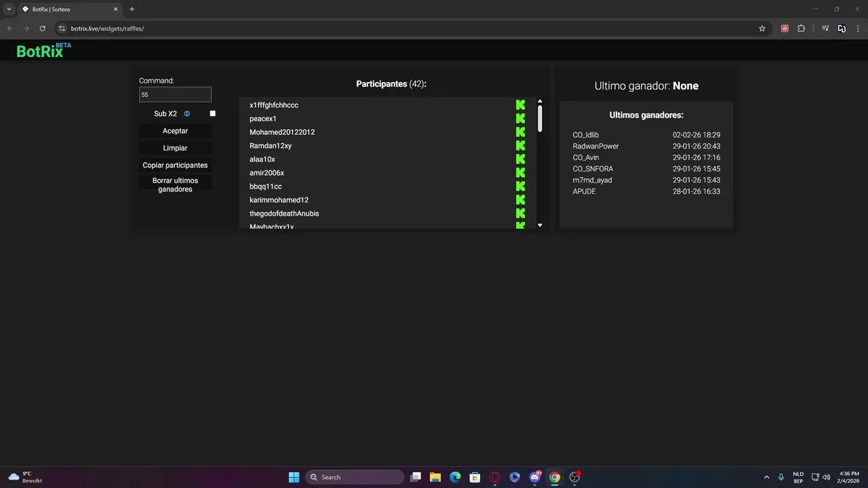Image resolution: width=868 pixels, height=488 pixels.
Task: Select participant Ramdan12xy
Action: click(x=271, y=146)
